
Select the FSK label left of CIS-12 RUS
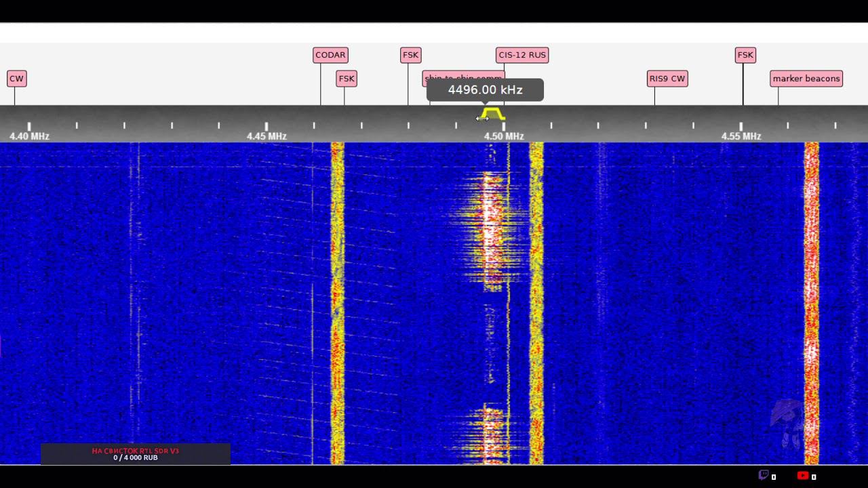pyautogui.click(x=411, y=55)
